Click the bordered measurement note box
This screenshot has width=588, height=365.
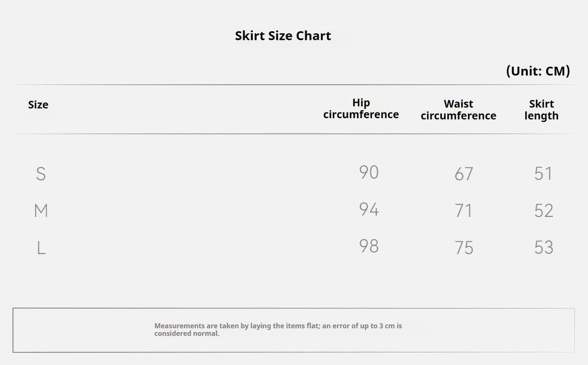tap(294, 330)
